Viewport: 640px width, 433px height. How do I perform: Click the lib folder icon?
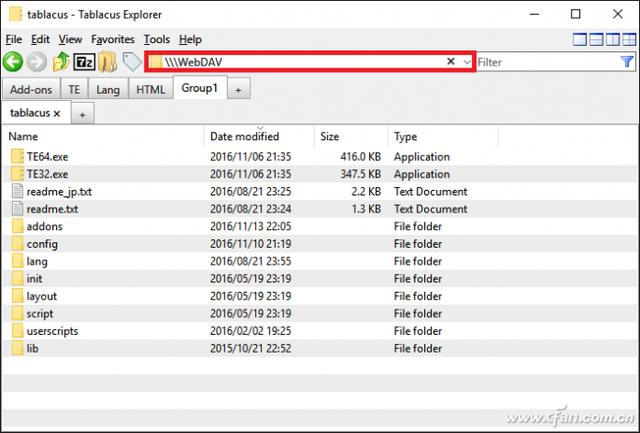coord(18,349)
